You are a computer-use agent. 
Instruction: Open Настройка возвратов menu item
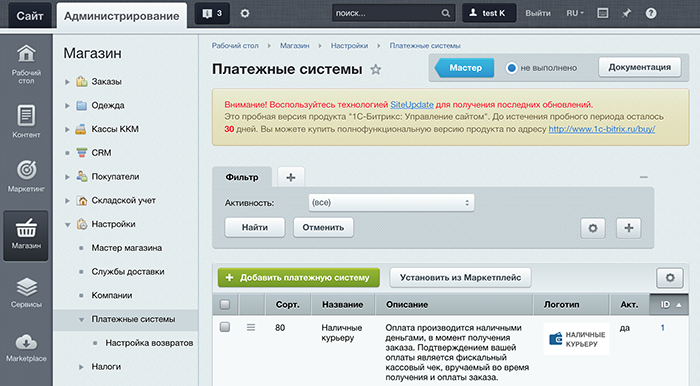point(149,343)
